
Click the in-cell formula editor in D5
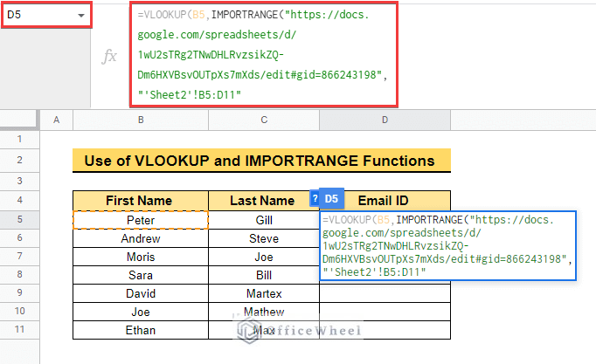[447, 246]
